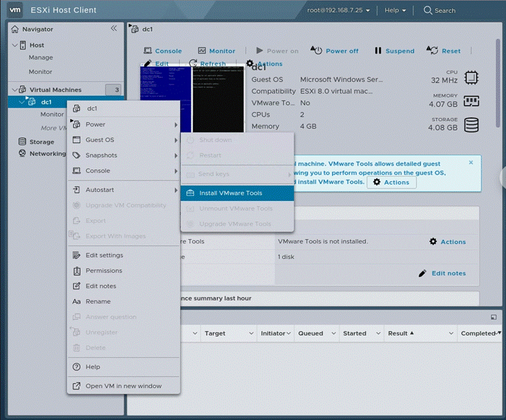506x420 pixels.
Task: Click the Rename Aa icon
Action: pyautogui.click(x=77, y=301)
